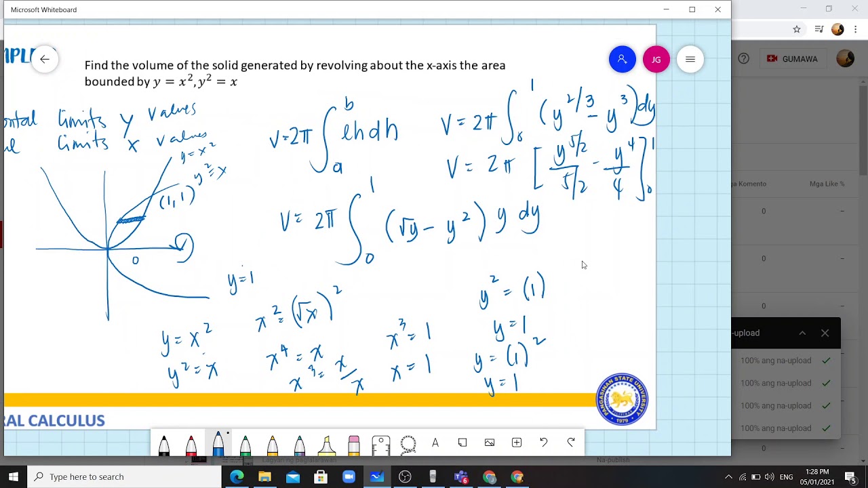The image size is (868, 488).
Task: Select the yellow pen tool
Action: (x=273, y=444)
